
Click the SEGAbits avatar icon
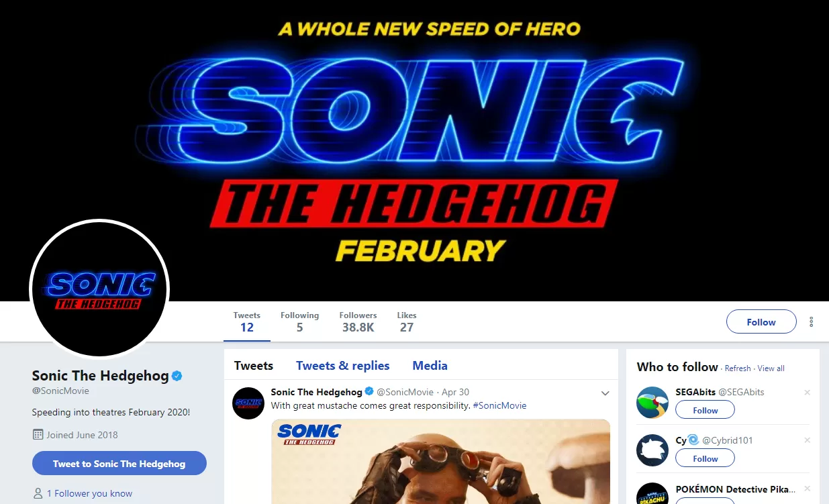652,403
